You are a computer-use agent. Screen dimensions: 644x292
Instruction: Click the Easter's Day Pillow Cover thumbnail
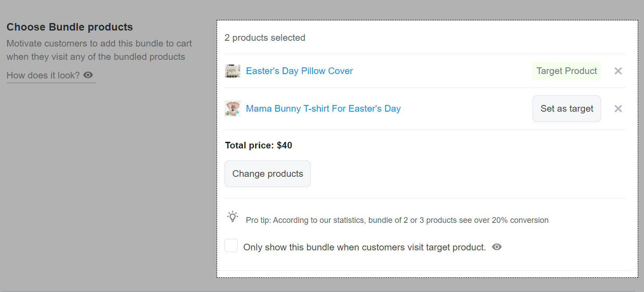pos(233,71)
